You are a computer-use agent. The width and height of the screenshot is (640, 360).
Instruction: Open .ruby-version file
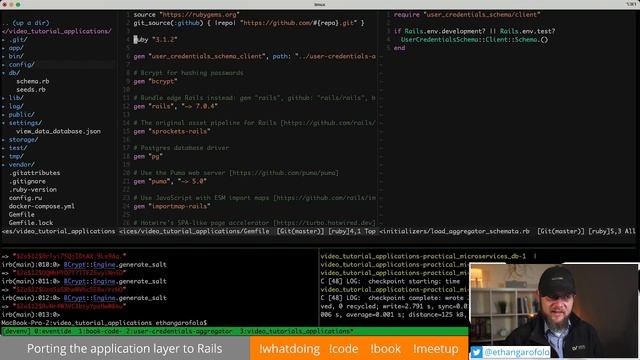point(33,190)
